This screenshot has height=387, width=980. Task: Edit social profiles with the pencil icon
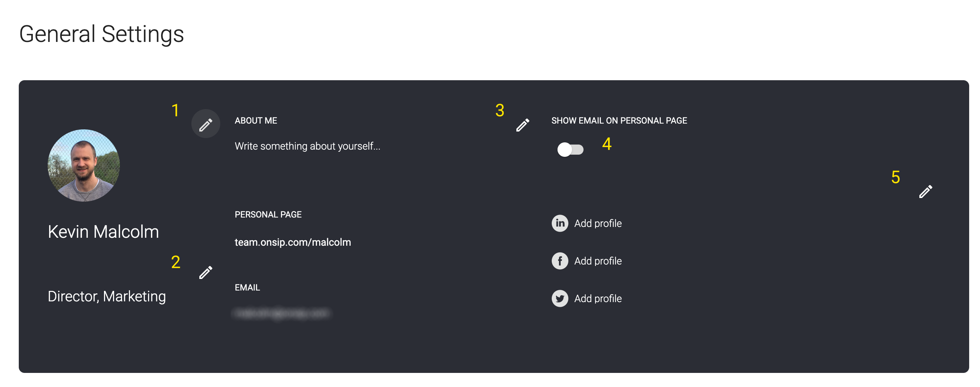coord(925,191)
